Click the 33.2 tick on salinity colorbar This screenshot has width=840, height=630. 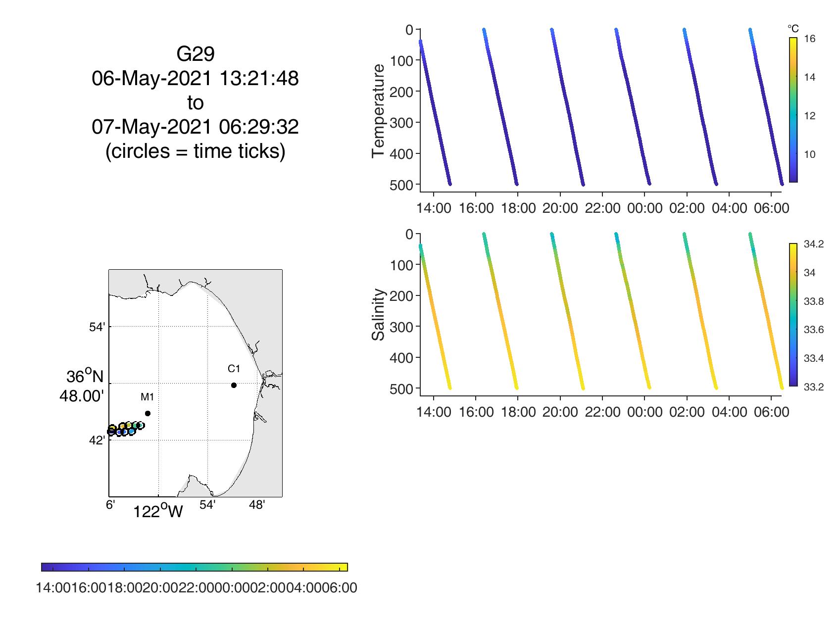pyautogui.click(x=813, y=387)
